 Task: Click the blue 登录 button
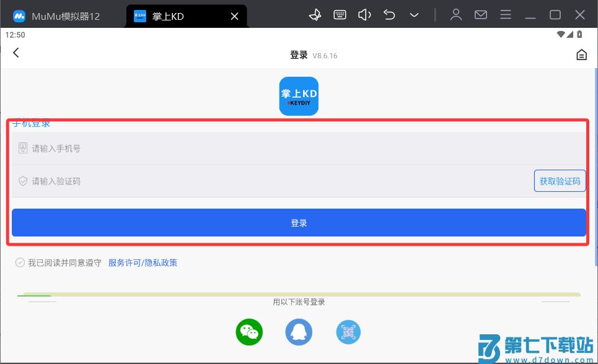pos(299,223)
